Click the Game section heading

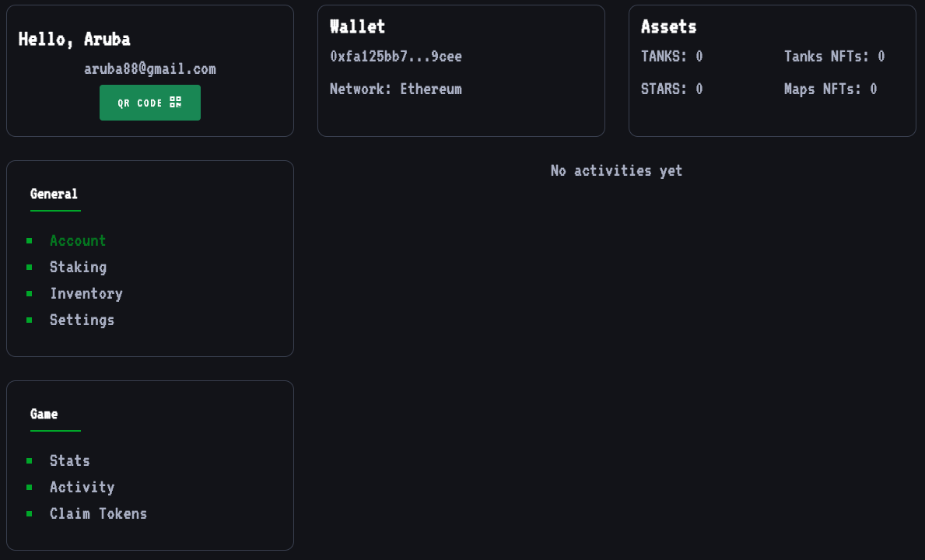pos(44,414)
